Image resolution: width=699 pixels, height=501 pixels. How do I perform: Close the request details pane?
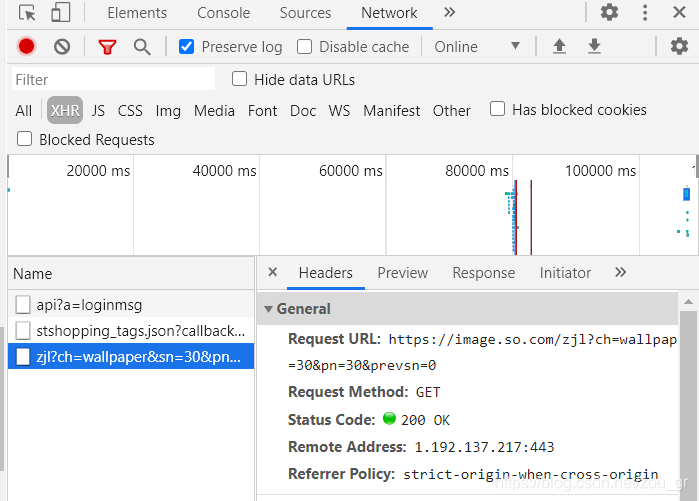[273, 272]
